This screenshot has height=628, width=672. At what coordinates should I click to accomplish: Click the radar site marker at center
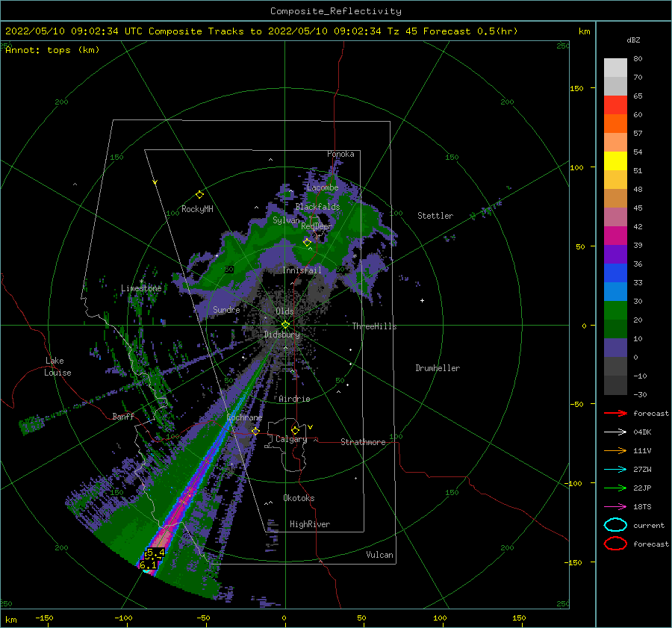pyautogui.click(x=285, y=325)
